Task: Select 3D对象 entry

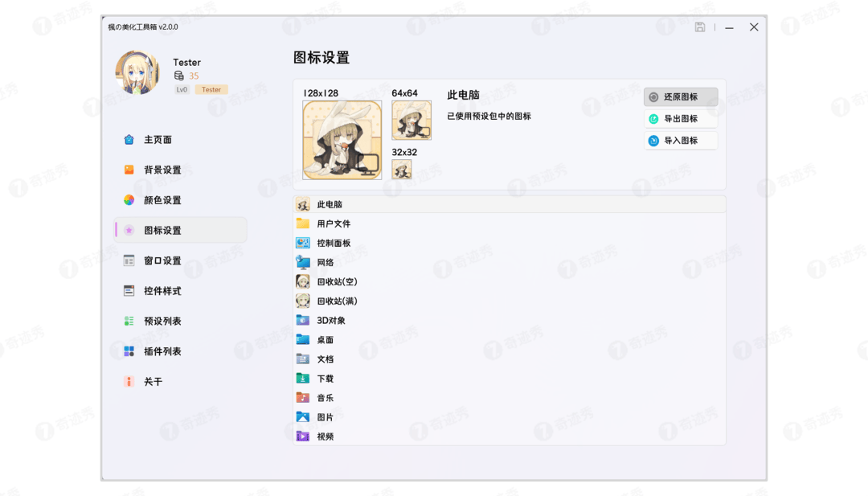Action: [x=510, y=321]
